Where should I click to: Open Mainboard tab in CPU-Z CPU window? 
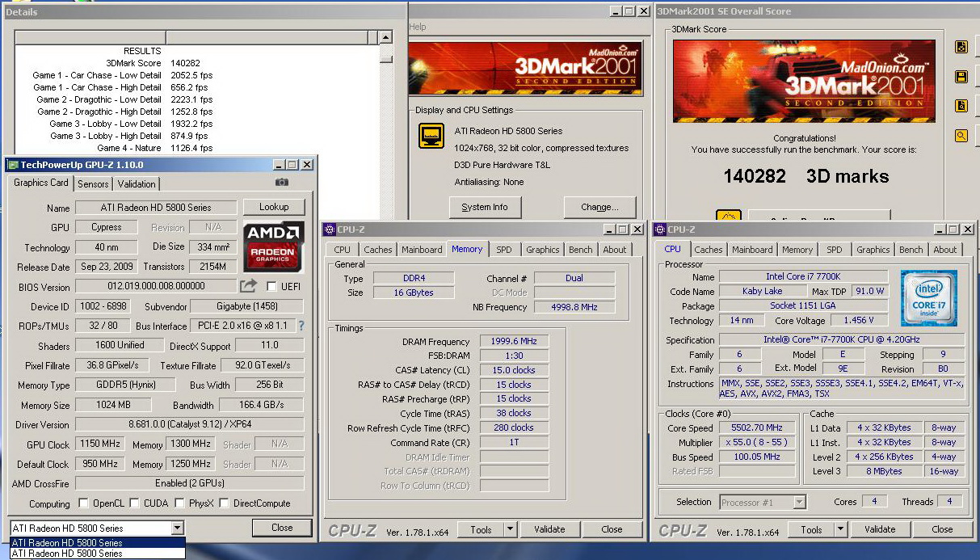point(752,250)
